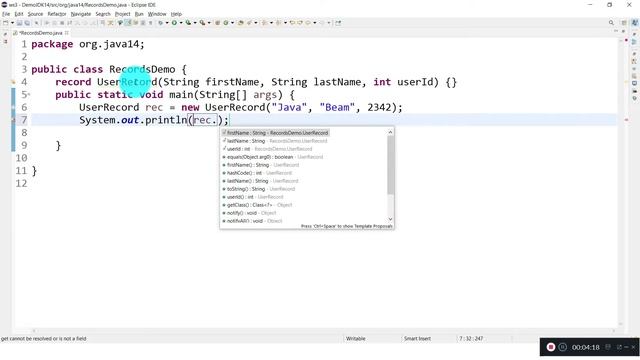Select equals(Object arg0) : boolean proposal

pyautogui.click(x=273, y=157)
